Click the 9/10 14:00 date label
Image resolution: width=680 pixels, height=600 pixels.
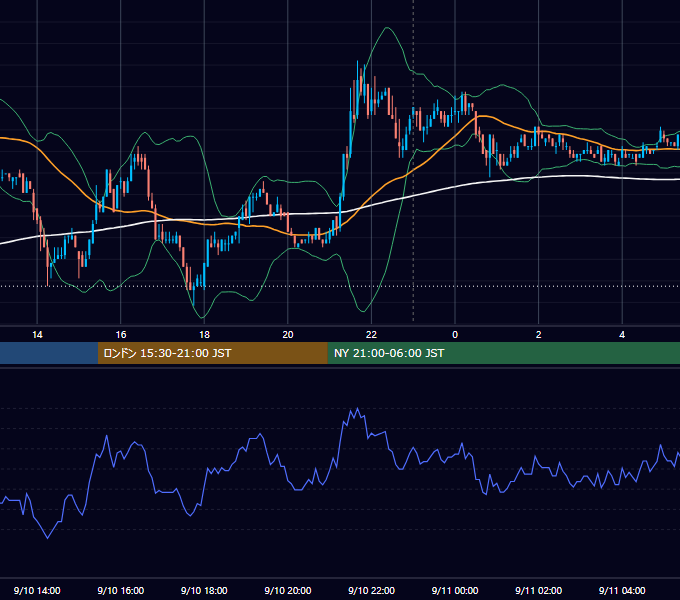pyautogui.click(x=37, y=590)
